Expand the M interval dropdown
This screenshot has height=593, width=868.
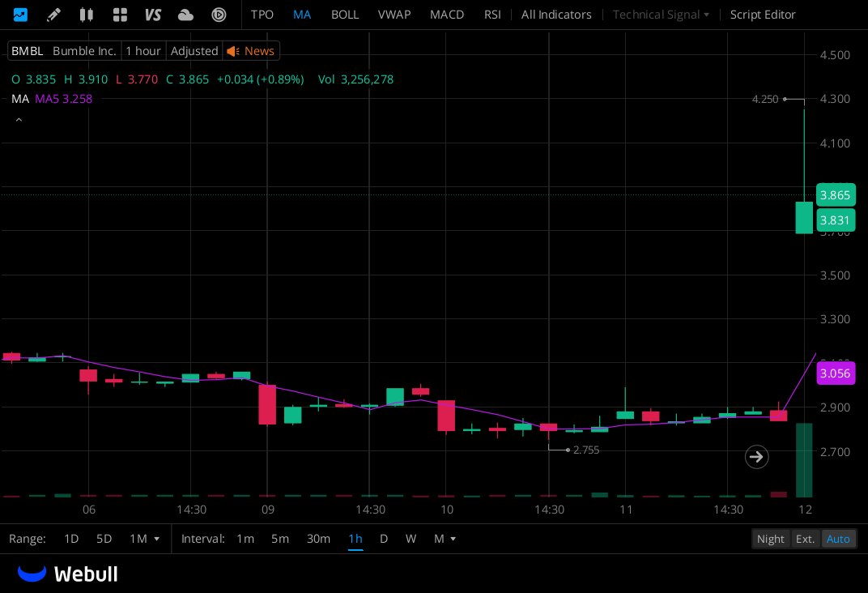(x=445, y=539)
